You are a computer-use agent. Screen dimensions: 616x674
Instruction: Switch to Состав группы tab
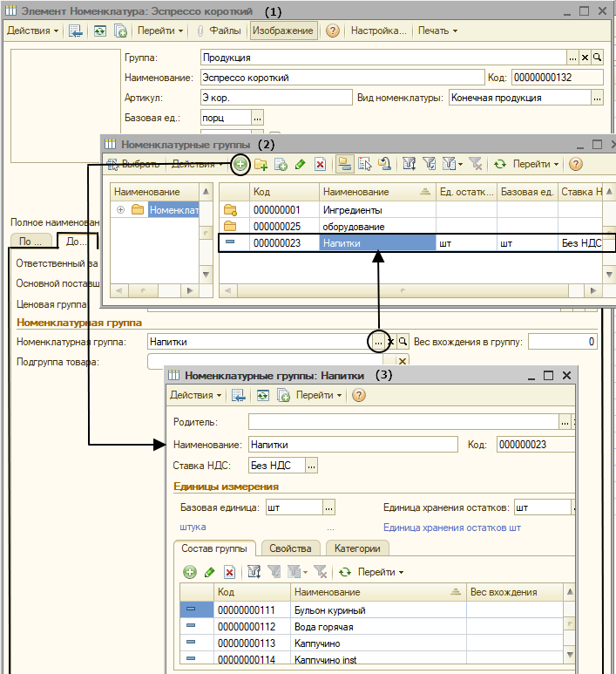tap(214, 548)
